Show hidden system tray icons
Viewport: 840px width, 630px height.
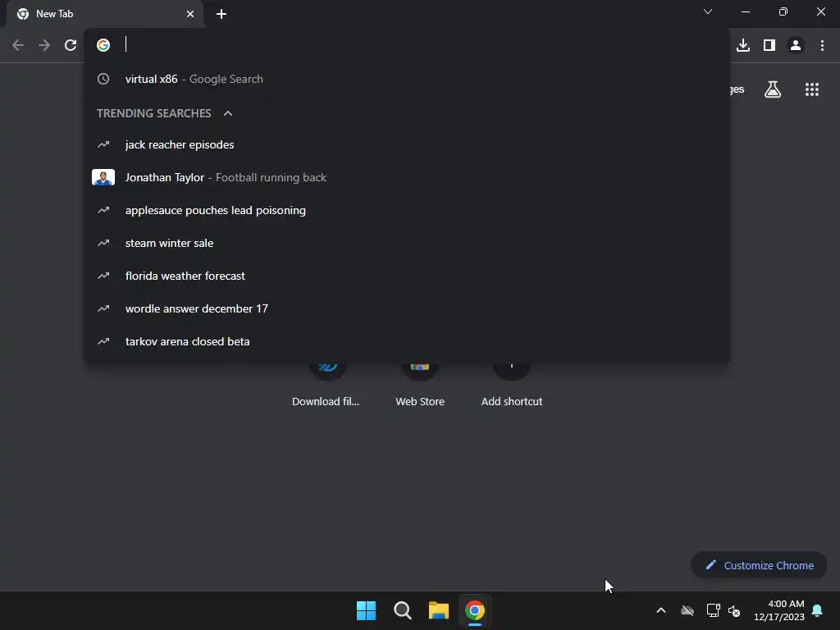(x=661, y=610)
